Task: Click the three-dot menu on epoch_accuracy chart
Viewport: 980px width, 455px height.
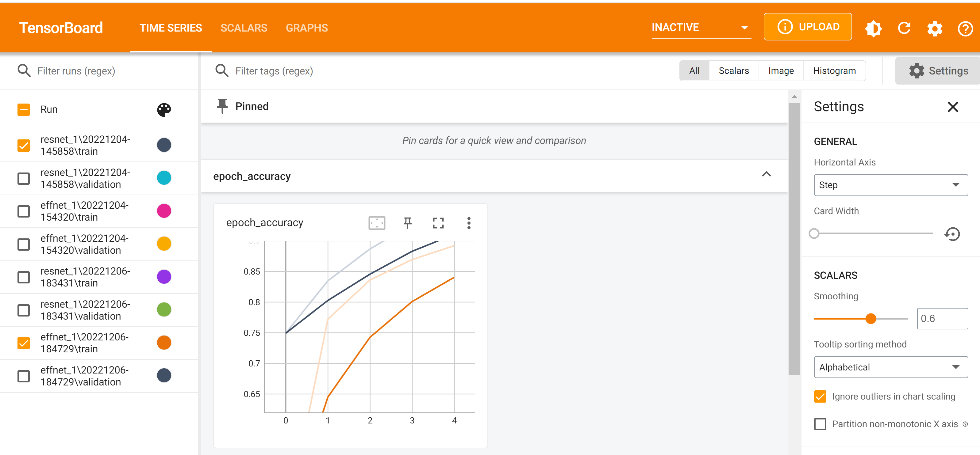Action: tap(469, 223)
